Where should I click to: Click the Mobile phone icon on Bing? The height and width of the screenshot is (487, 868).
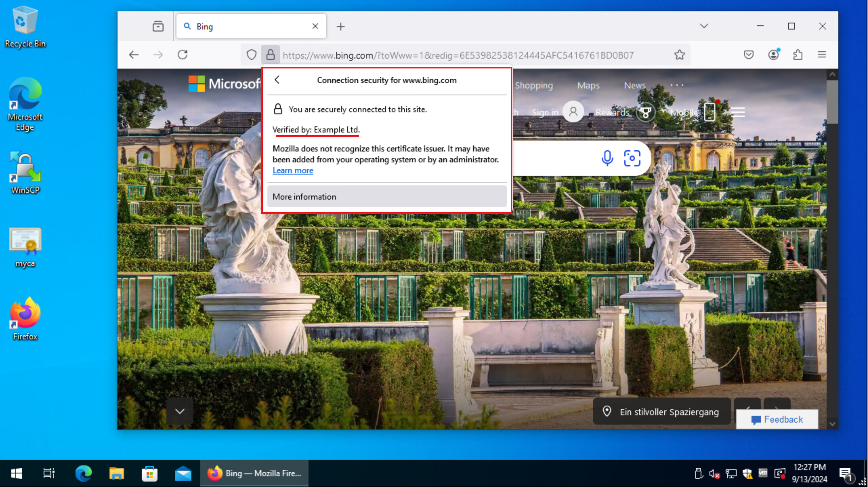710,111
